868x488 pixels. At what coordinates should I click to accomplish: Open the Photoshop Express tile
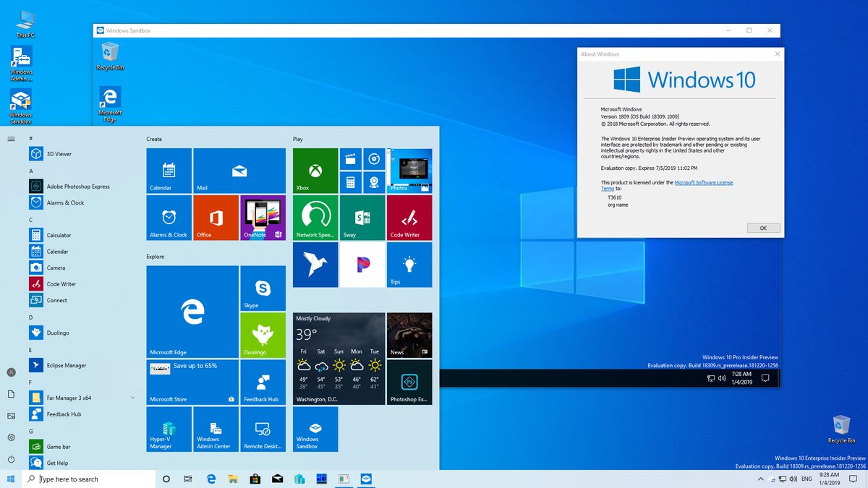(x=409, y=382)
